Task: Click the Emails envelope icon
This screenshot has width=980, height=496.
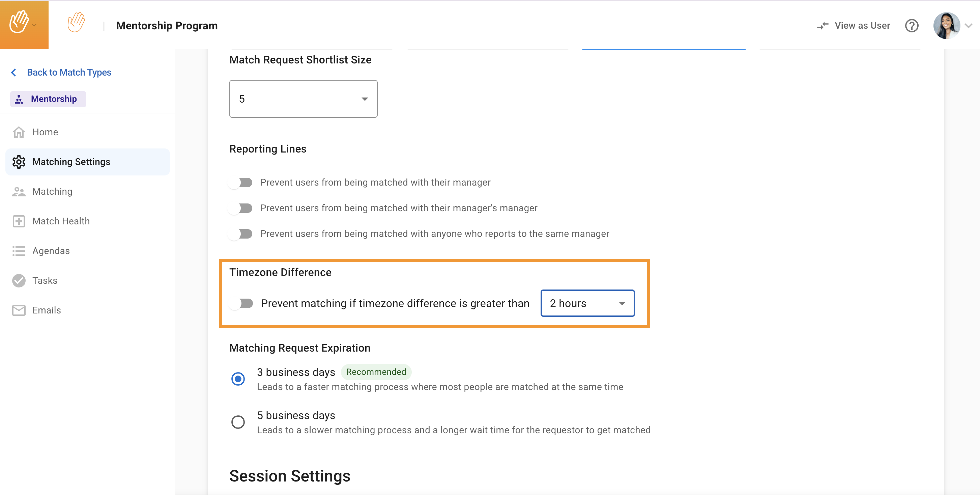Action: [x=19, y=310]
